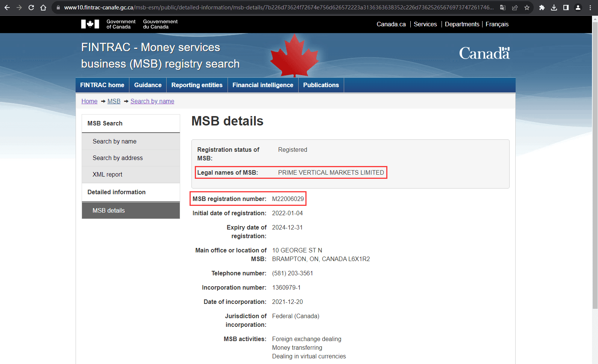Click the page vertical scrollbar
Image resolution: width=598 pixels, height=364 pixels.
(x=595, y=165)
